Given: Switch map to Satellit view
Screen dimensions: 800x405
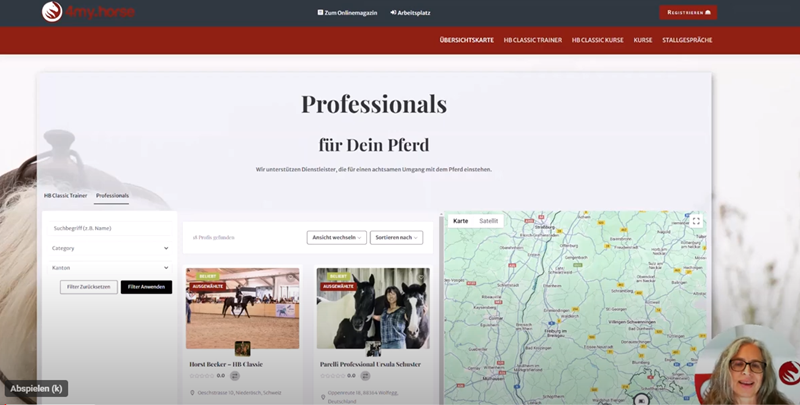Looking at the screenshot, I should point(488,221).
